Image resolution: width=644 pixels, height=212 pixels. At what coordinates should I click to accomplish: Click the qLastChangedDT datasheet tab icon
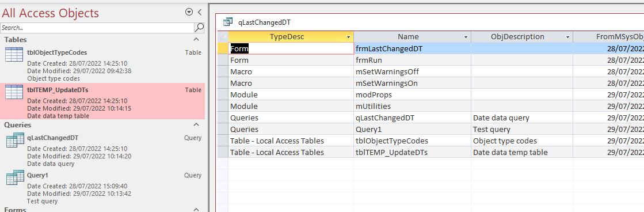tap(227, 22)
